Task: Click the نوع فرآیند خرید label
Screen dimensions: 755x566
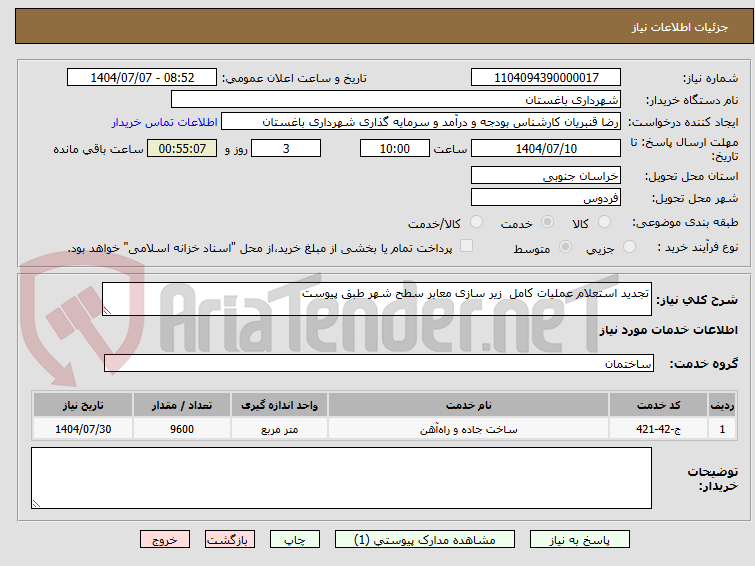Action: click(x=698, y=248)
